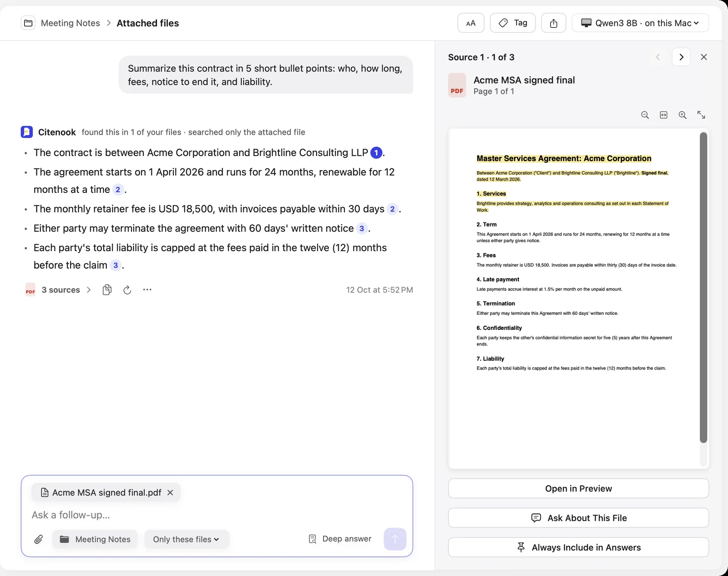Click citation 1 after Brightline Consulting LLP
The width and height of the screenshot is (728, 576).
[376, 153]
